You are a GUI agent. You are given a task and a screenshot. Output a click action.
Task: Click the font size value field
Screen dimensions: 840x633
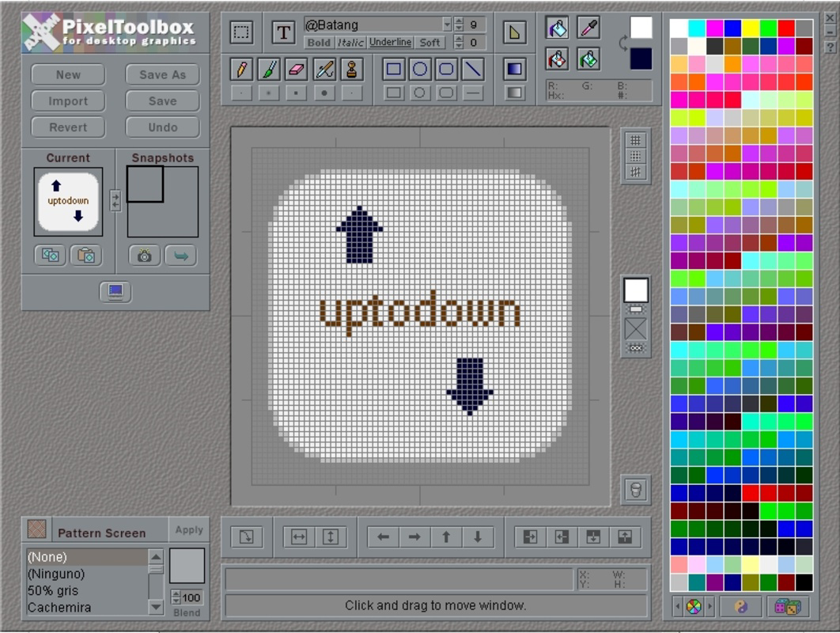(x=475, y=24)
